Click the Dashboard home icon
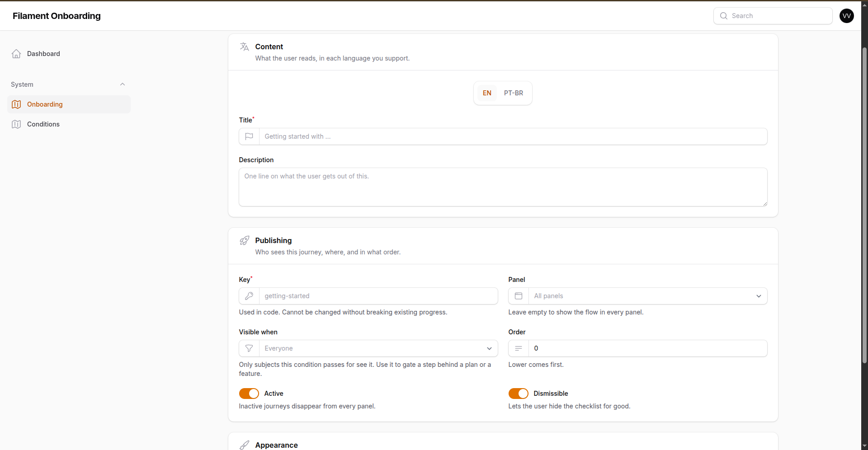The image size is (868, 450). (x=16, y=54)
